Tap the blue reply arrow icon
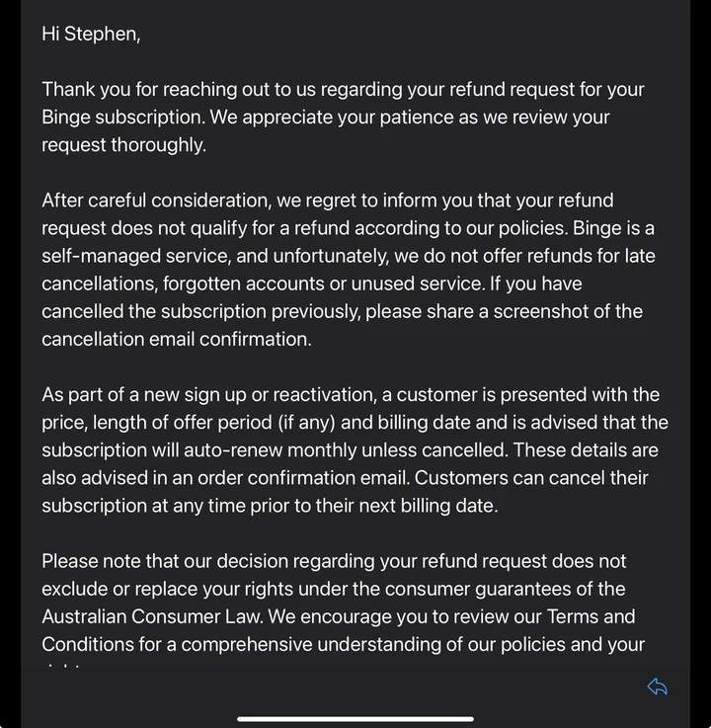 click(x=657, y=687)
